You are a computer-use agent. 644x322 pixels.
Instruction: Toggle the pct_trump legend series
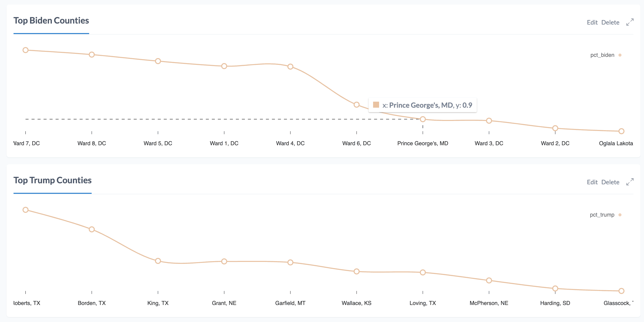(x=602, y=215)
